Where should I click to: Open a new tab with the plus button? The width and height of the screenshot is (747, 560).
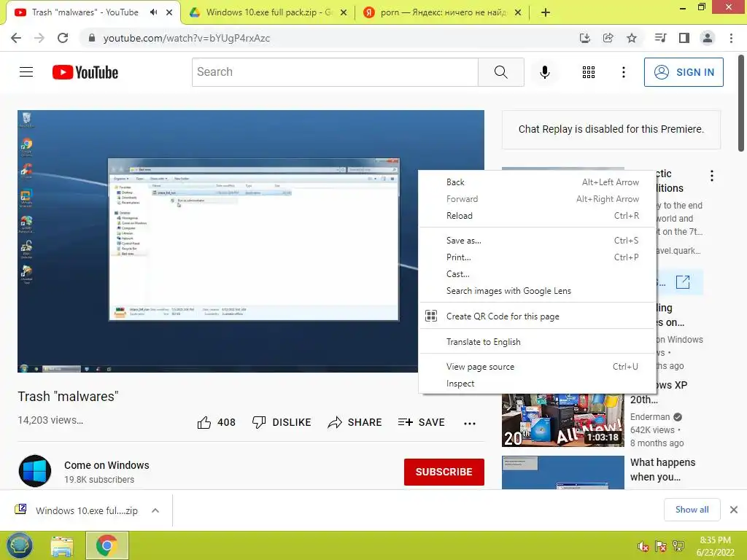[x=546, y=12]
